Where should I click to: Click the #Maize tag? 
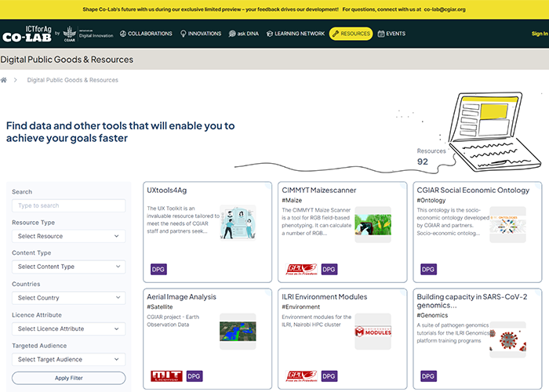coord(292,200)
